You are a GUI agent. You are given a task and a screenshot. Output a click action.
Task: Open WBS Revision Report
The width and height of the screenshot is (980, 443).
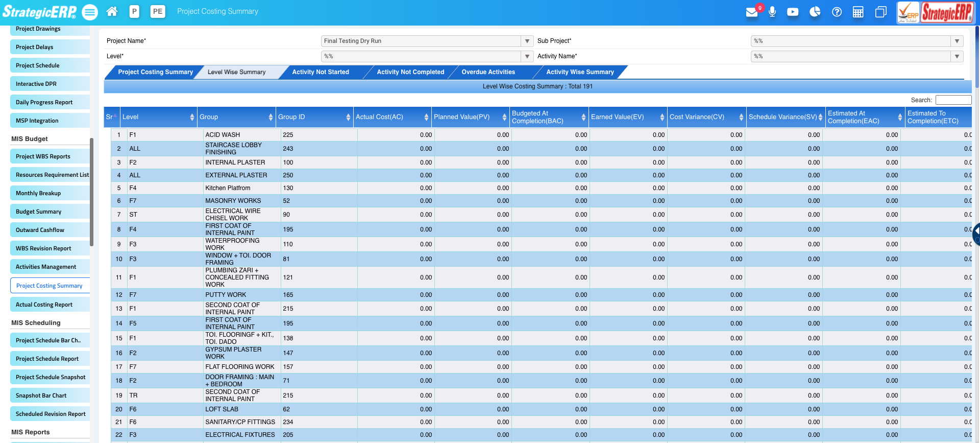[x=50, y=248]
